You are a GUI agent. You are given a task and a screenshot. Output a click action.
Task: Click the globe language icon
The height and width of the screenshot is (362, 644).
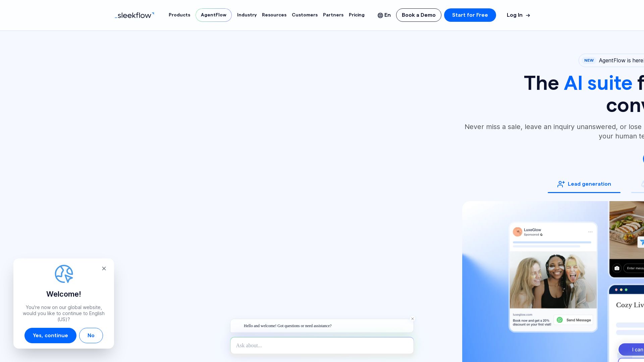(x=380, y=15)
